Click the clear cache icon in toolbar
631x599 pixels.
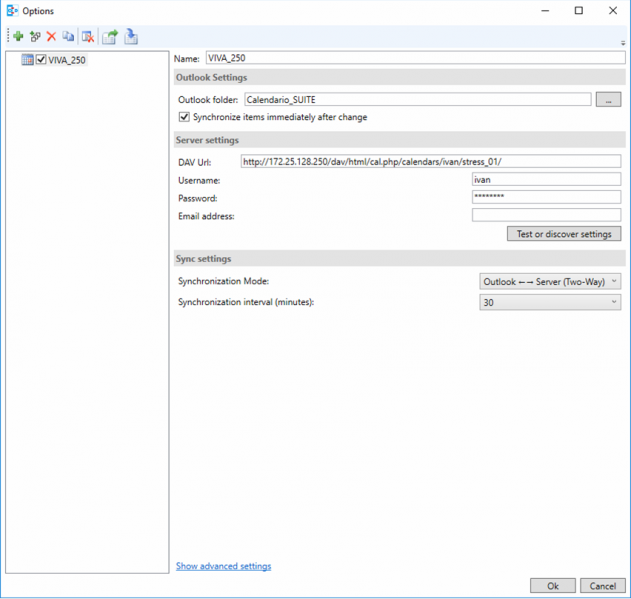pos(88,37)
